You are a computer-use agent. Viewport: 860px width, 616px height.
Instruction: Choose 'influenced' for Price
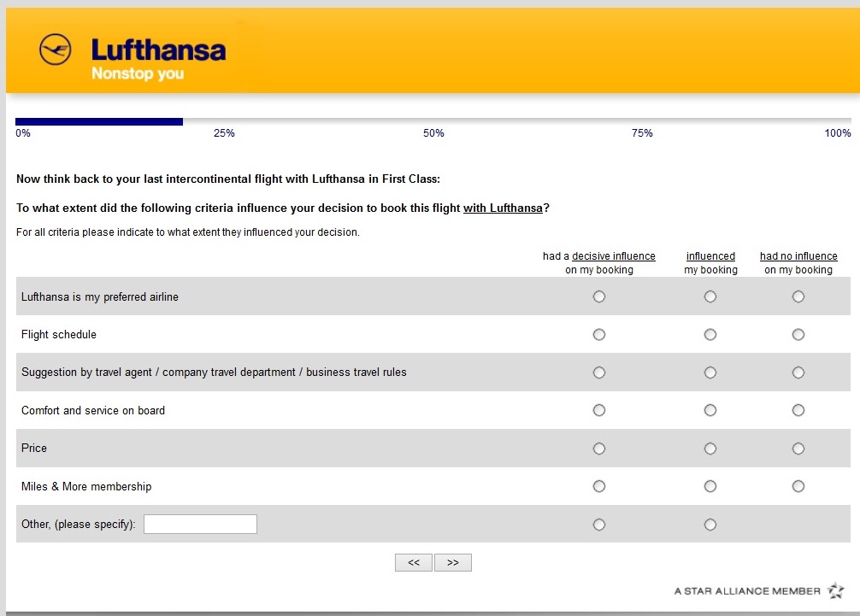(x=710, y=449)
